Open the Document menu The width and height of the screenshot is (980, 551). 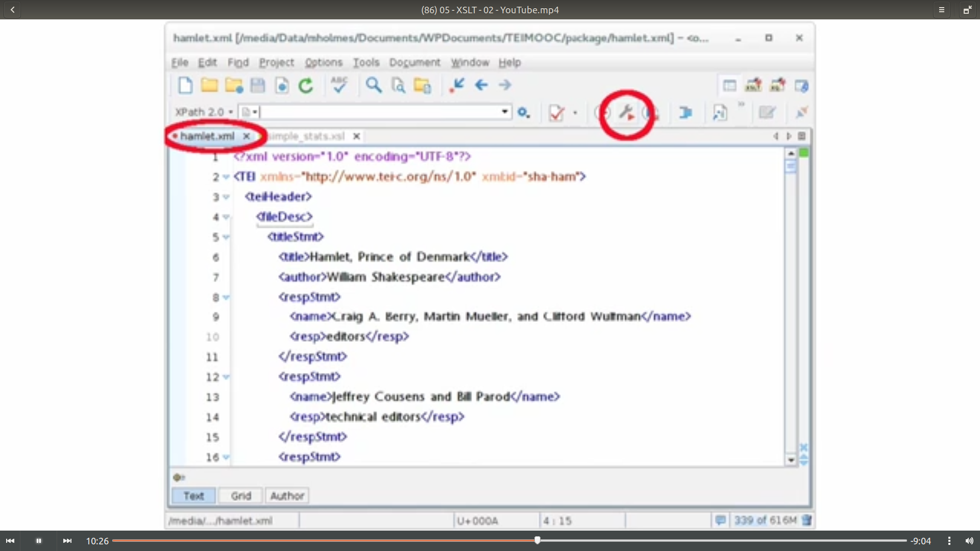(x=414, y=62)
